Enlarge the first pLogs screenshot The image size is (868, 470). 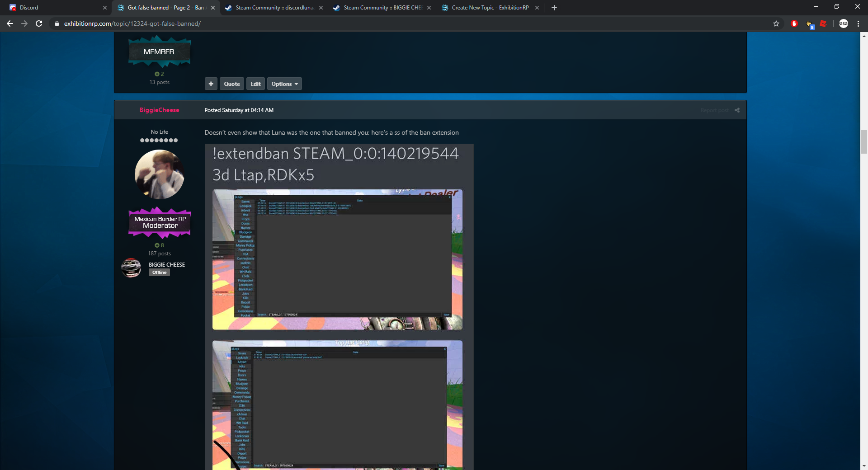pos(337,259)
